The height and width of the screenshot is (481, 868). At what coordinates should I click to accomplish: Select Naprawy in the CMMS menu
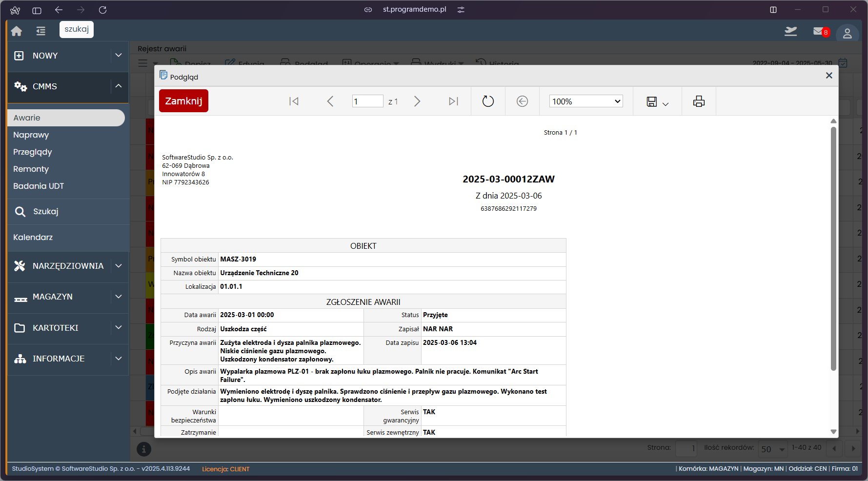pyautogui.click(x=31, y=135)
